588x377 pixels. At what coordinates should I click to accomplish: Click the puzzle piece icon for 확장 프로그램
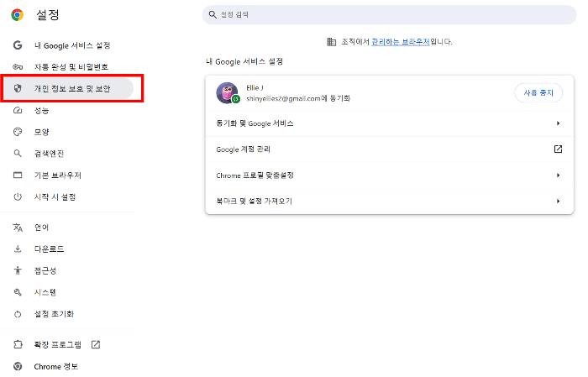pyautogui.click(x=18, y=344)
